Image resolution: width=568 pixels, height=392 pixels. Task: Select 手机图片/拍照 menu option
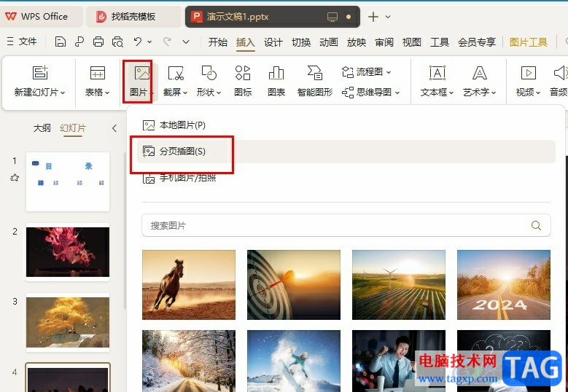pos(346,178)
